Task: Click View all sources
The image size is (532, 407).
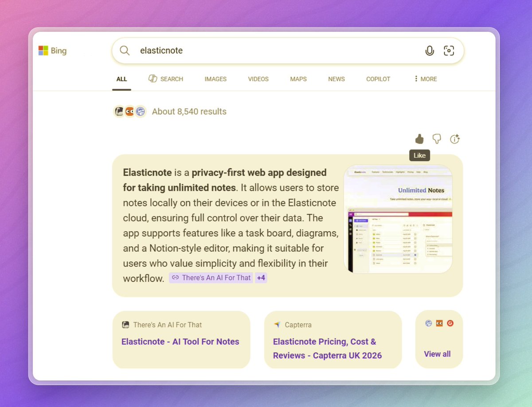Action: click(x=437, y=354)
